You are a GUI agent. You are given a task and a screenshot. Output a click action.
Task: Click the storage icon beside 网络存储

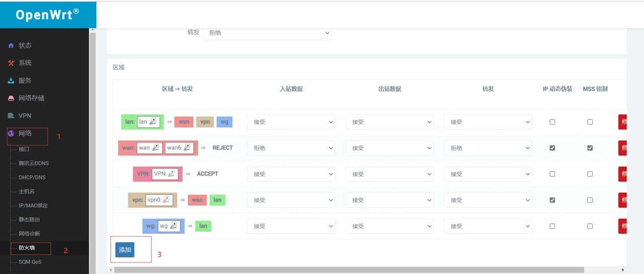[11, 98]
